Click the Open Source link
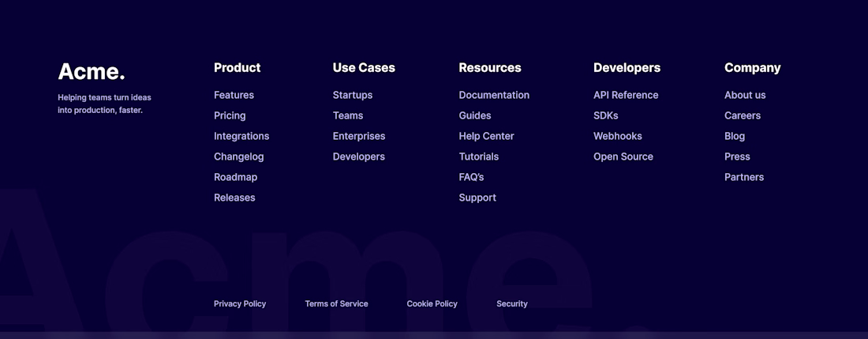868x339 pixels. (623, 156)
